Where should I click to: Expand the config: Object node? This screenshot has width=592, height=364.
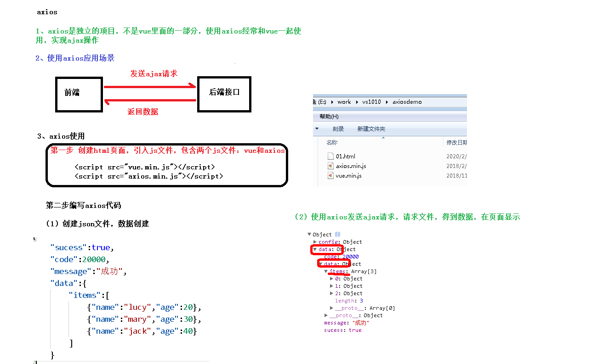pos(315,242)
